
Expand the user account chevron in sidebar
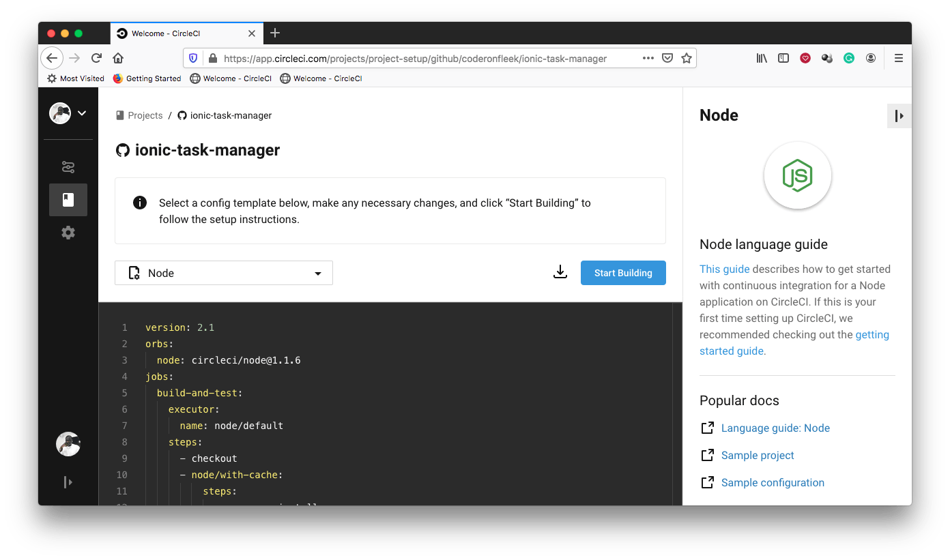click(x=81, y=113)
